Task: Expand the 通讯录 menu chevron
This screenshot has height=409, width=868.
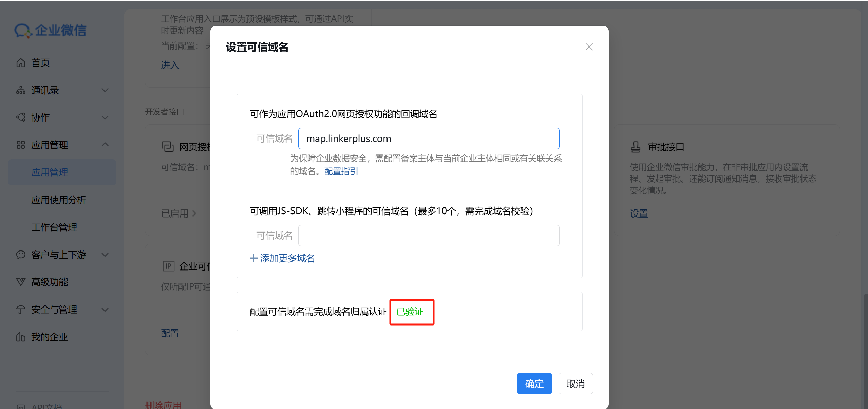Action: pyautogui.click(x=105, y=90)
